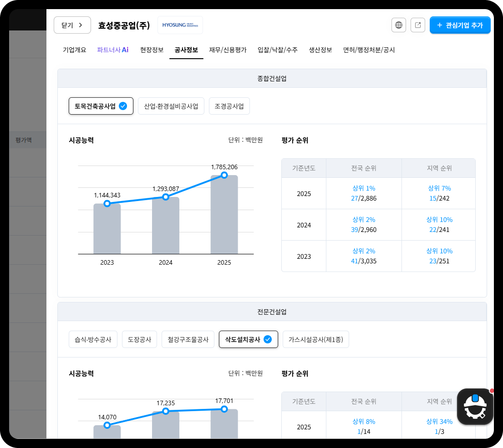Screen dimensions: 503x448
Task: Click the regional rank value 23/251
Action: pyautogui.click(x=439, y=261)
